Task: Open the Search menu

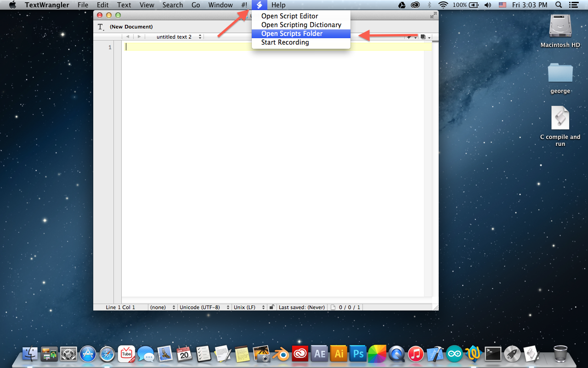Action: [x=173, y=5]
